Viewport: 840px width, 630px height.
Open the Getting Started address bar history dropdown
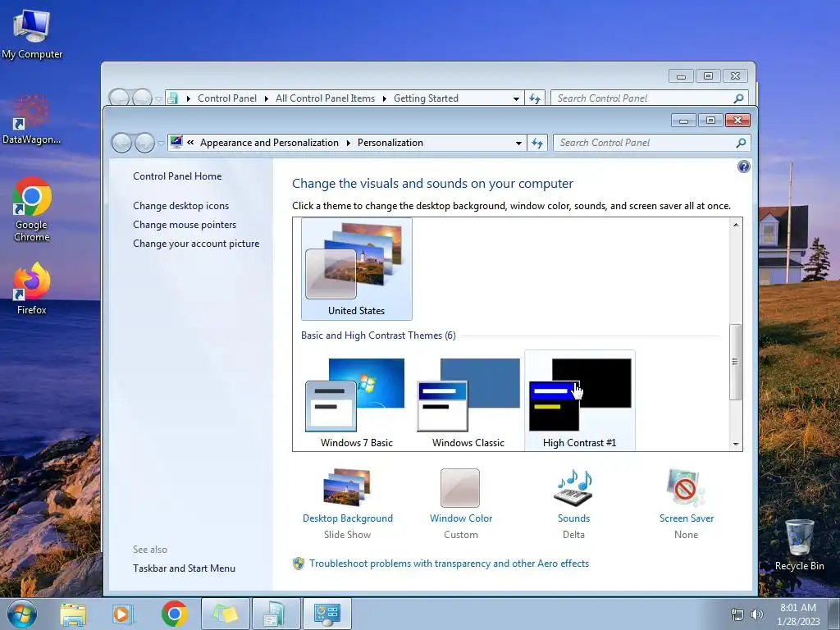click(517, 98)
